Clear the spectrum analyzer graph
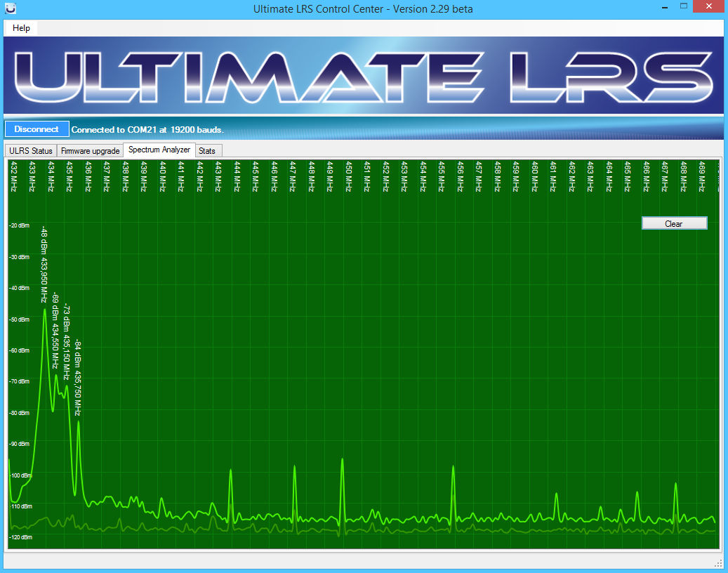 click(674, 223)
